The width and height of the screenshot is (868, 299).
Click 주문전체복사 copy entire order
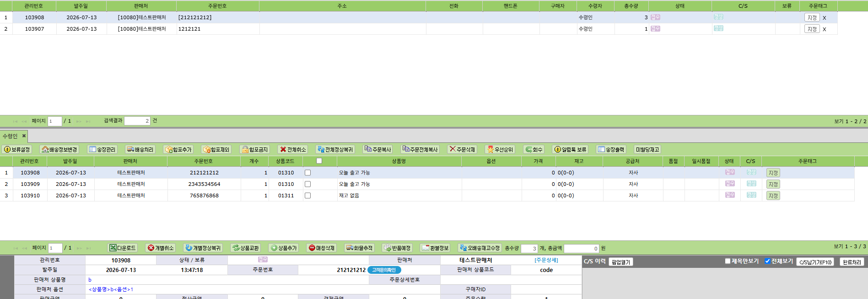click(420, 149)
